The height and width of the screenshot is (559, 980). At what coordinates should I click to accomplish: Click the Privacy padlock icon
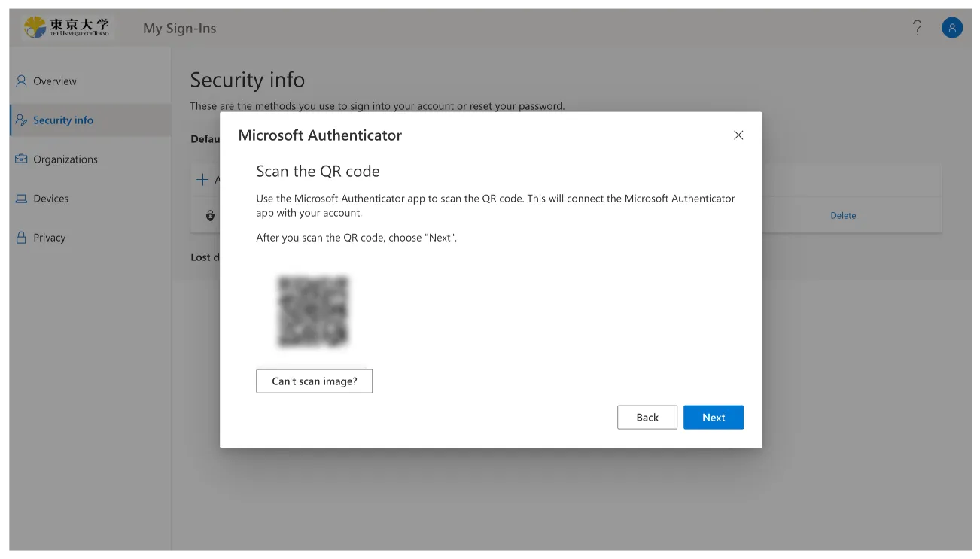click(x=21, y=238)
